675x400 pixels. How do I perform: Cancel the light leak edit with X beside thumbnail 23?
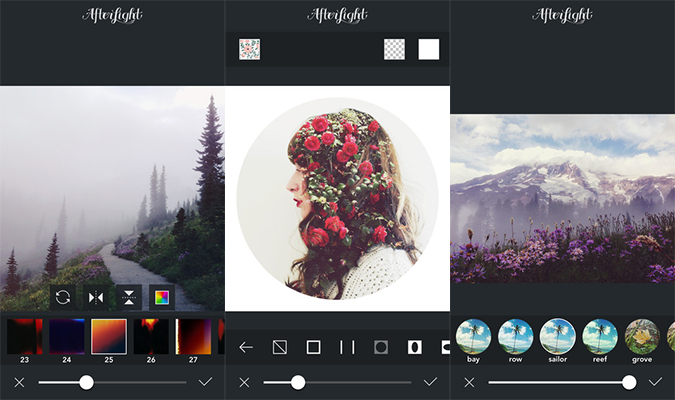point(19,382)
